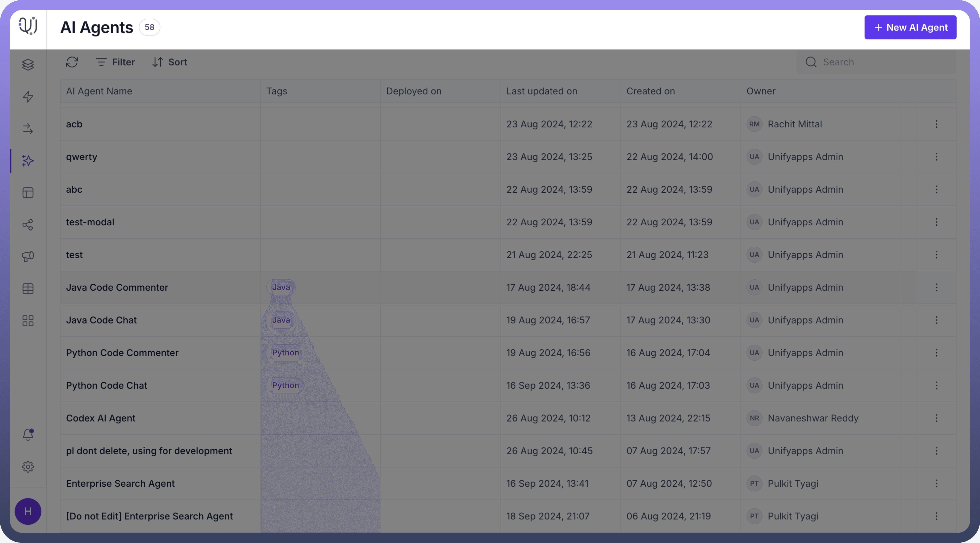Screen dimensions: 980x543
Task: Click the arrows data pipeline sidebar icon
Action: pos(28,128)
